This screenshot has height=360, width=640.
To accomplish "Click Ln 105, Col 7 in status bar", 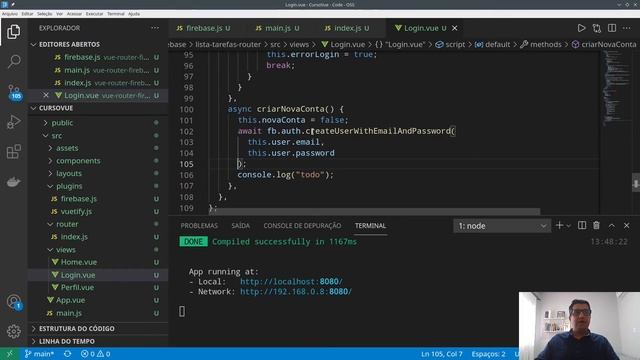I will coord(442,354).
